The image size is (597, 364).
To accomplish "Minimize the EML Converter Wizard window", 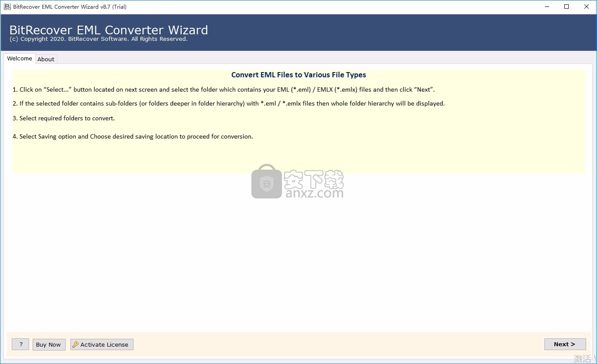I will point(546,7).
